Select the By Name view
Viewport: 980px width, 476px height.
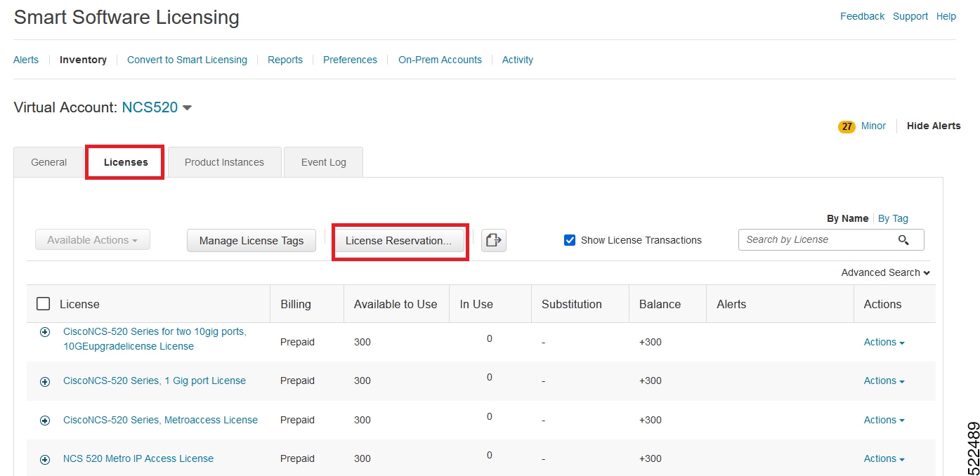(847, 218)
